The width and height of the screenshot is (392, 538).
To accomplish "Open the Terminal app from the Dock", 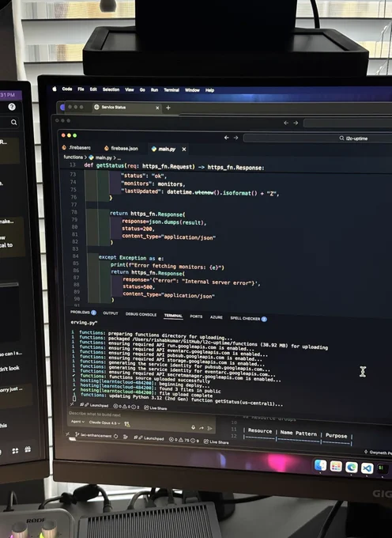I will click(382, 468).
